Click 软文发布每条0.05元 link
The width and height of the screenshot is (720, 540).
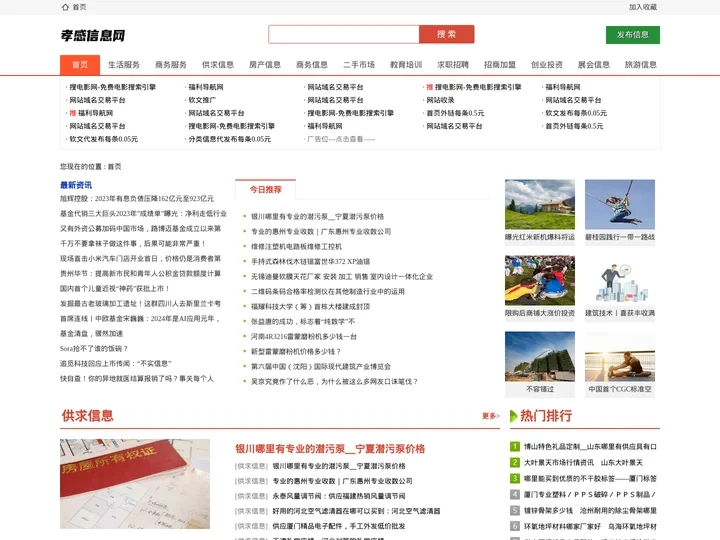[576, 113]
